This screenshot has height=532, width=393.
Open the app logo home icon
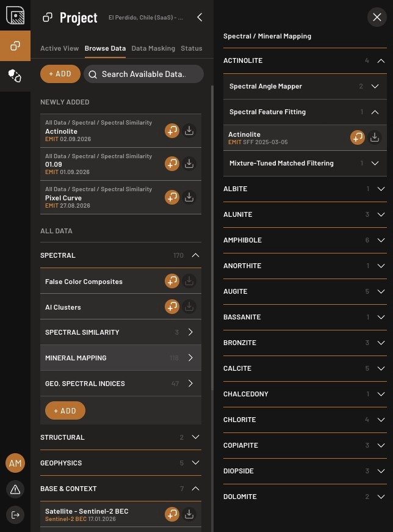pos(15,15)
